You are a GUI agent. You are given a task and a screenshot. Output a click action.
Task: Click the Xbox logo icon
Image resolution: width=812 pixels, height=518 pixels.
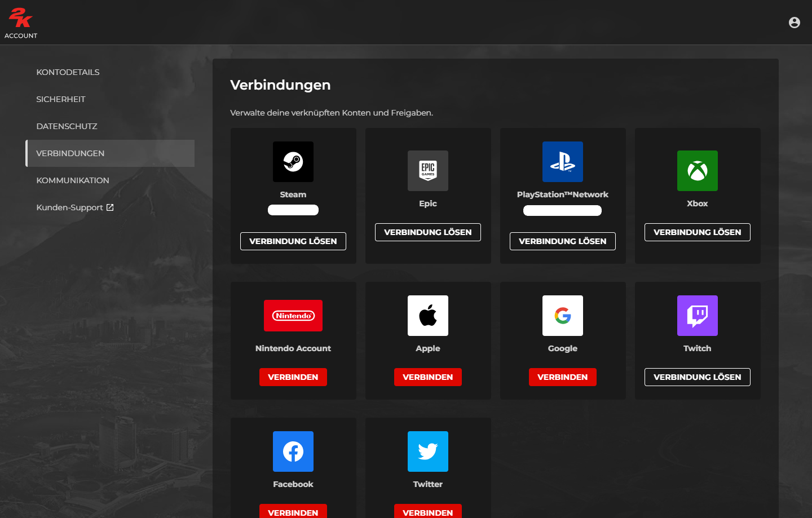click(x=698, y=171)
